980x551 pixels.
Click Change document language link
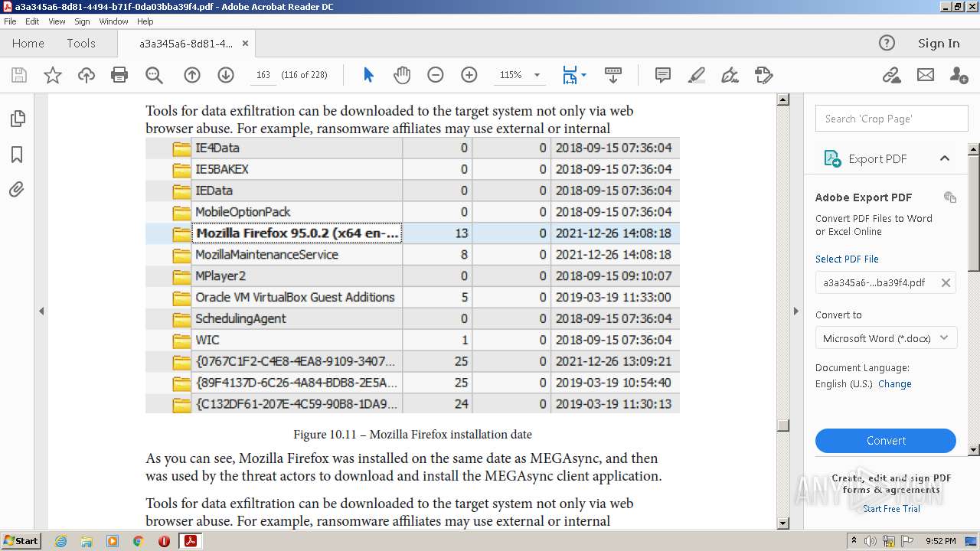pyautogui.click(x=895, y=384)
